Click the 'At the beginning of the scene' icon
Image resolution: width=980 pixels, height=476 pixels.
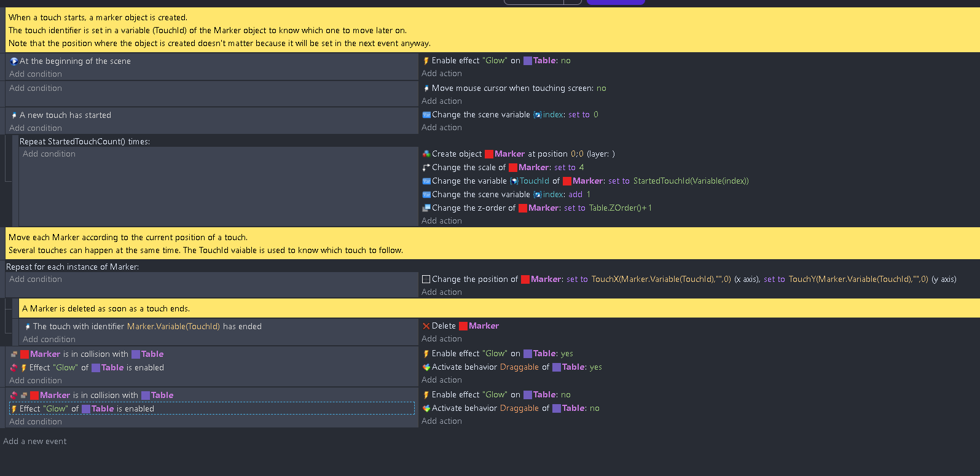[x=14, y=61]
